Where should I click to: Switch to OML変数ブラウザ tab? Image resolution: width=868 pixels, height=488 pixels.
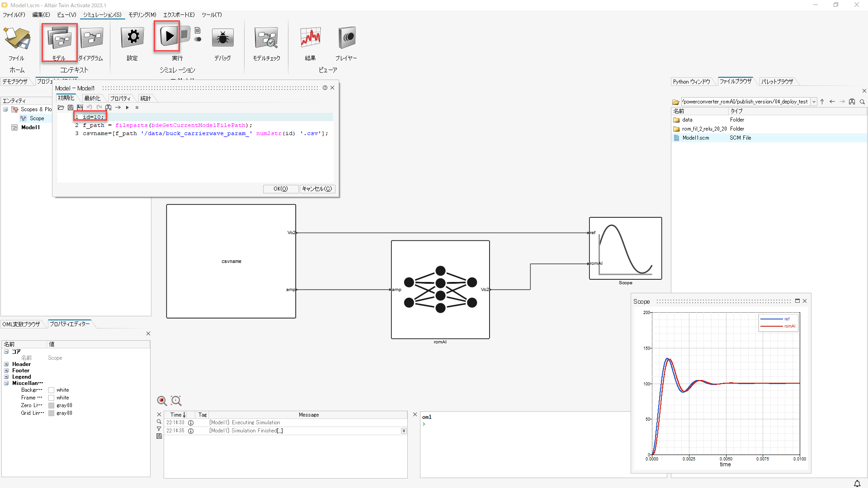[21, 324]
